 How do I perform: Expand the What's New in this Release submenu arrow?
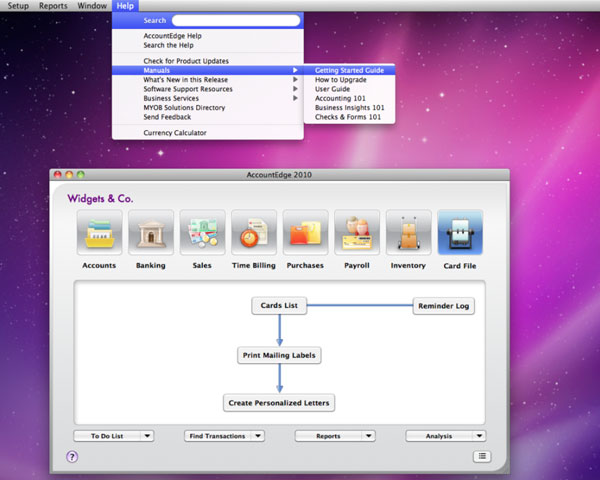coord(295,79)
